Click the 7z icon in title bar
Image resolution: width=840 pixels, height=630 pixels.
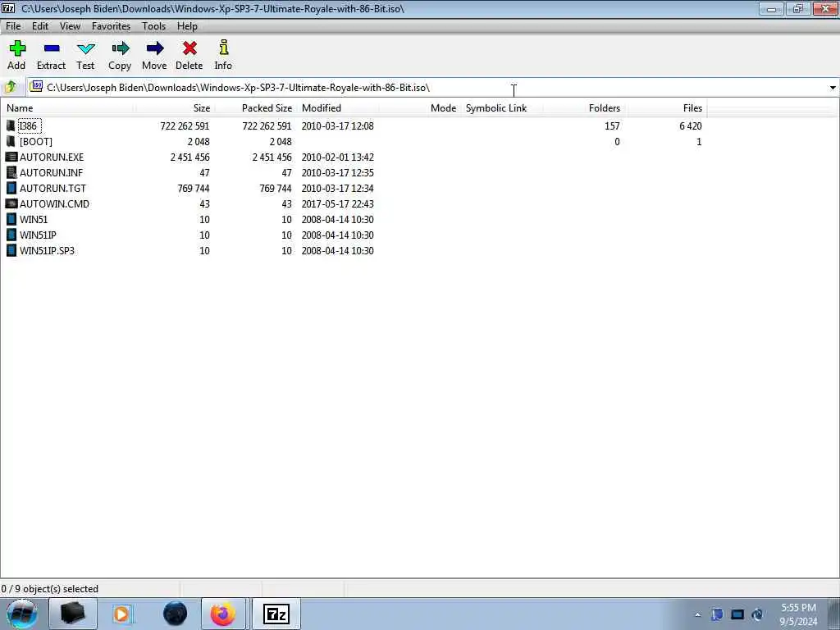tap(8, 8)
